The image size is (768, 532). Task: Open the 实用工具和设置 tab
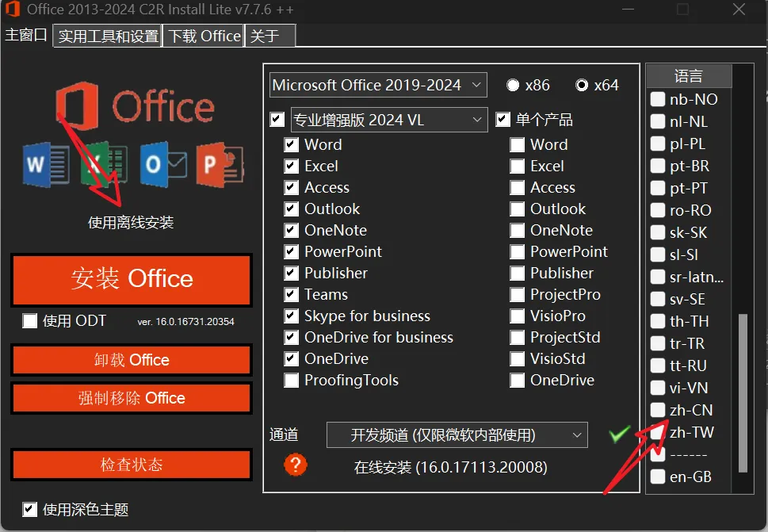point(108,36)
